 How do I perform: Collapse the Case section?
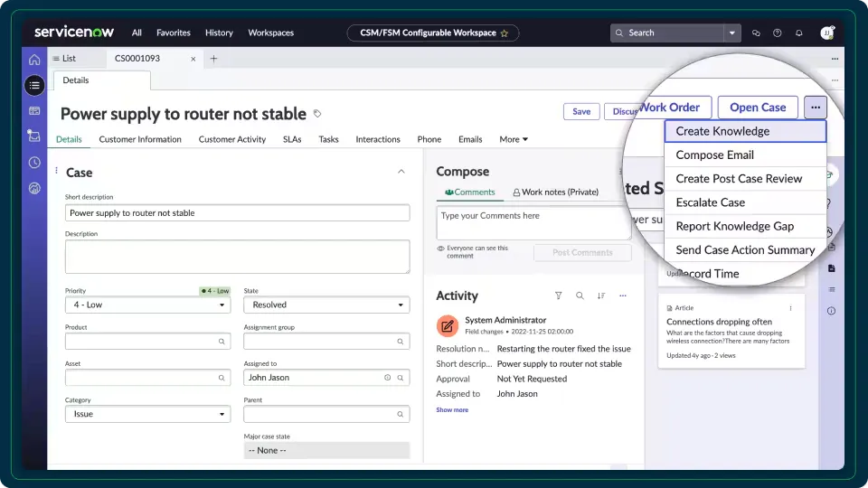click(401, 172)
